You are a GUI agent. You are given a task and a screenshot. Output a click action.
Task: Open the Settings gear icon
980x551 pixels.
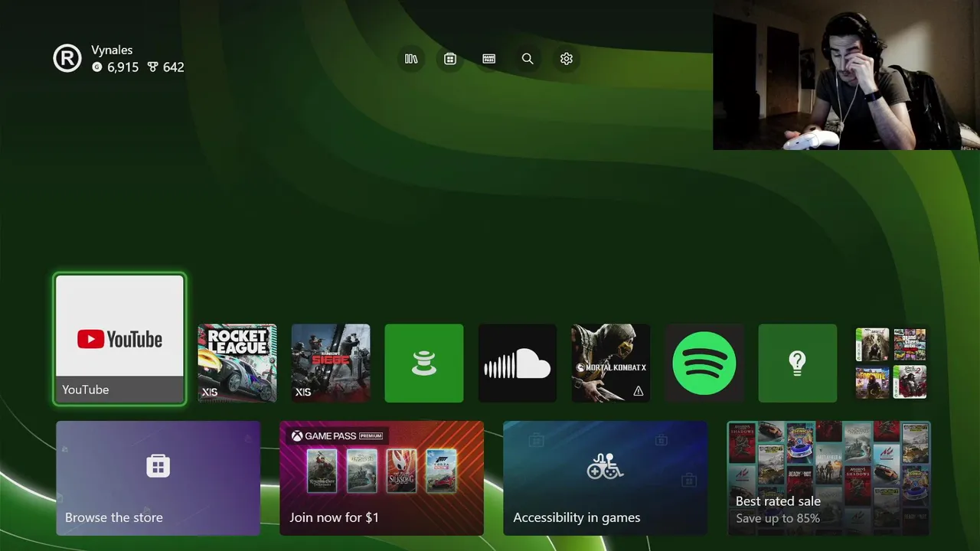coord(567,59)
